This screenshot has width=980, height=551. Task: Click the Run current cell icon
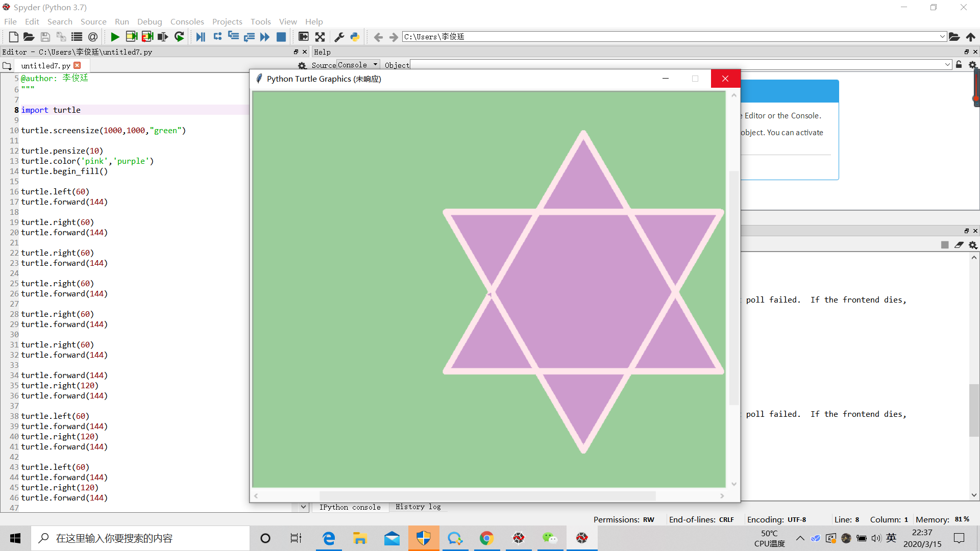pos(131,37)
